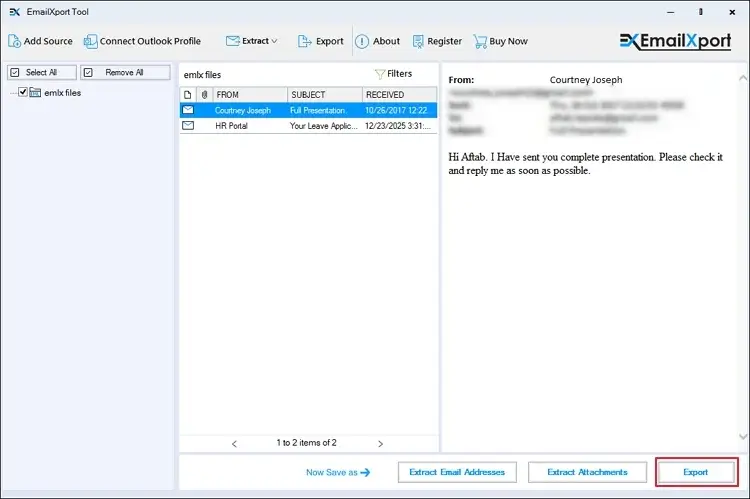This screenshot has height=499, width=750.
Task: Sort by the RECEIVED column header
Action: tap(399, 95)
